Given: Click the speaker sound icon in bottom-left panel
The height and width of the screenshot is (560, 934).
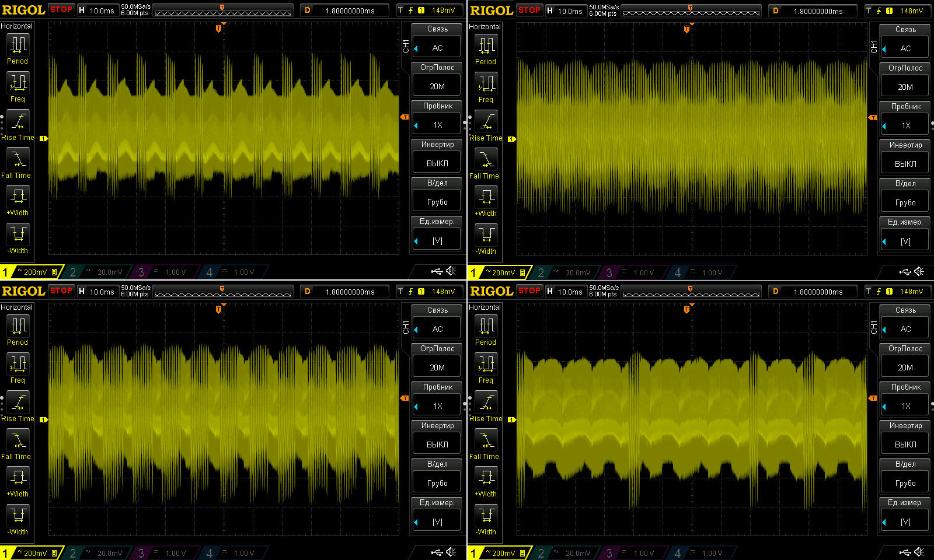Looking at the screenshot, I should click(451, 552).
